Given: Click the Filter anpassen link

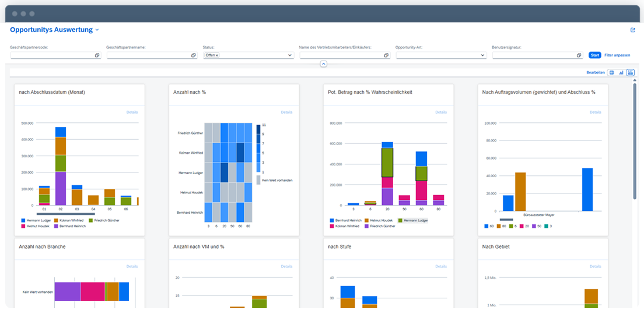Looking at the screenshot, I should [x=617, y=55].
